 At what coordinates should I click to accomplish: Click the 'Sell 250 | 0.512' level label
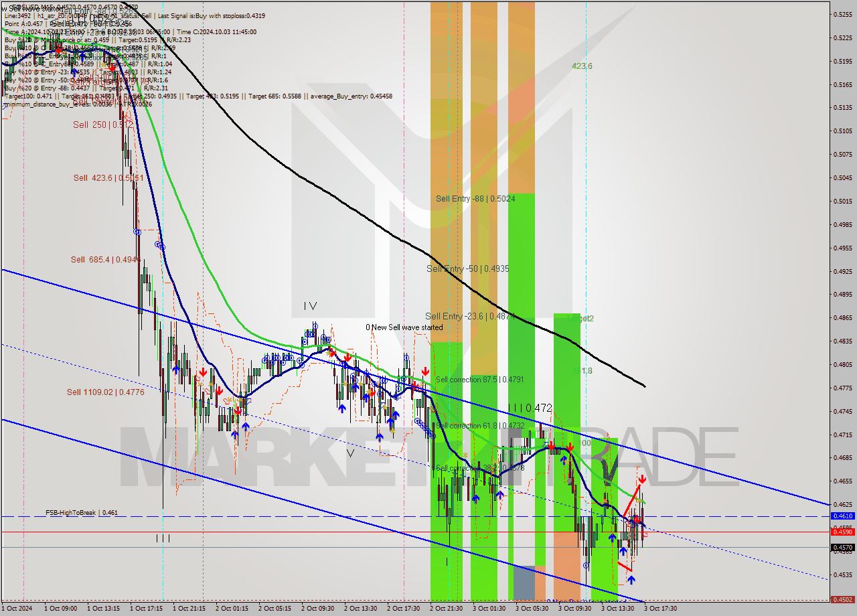click(x=103, y=125)
